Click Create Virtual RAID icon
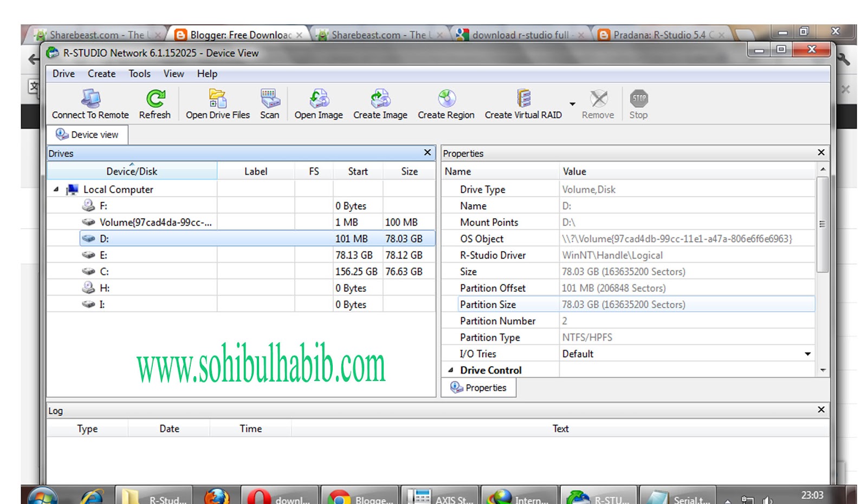The height and width of the screenshot is (504, 867). [523, 104]
